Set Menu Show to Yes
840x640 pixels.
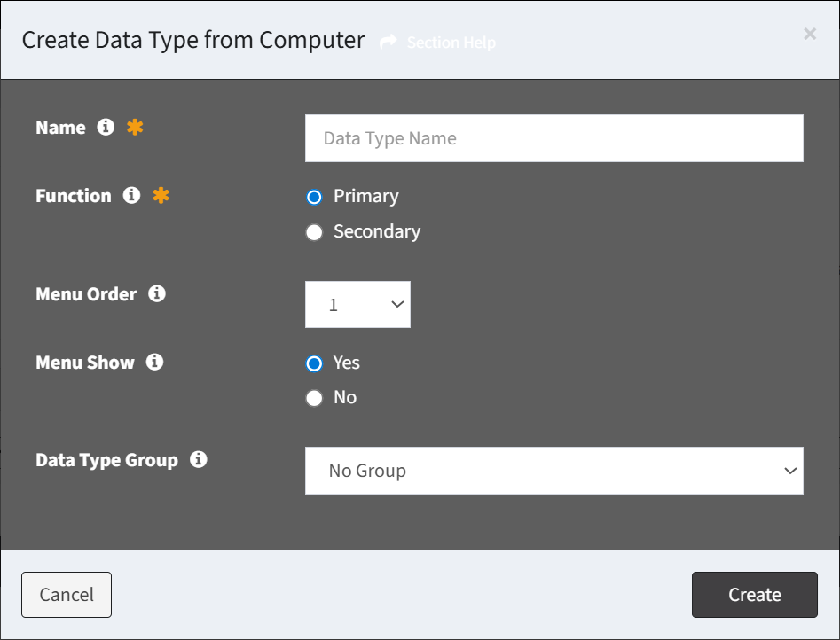point(315,363)
